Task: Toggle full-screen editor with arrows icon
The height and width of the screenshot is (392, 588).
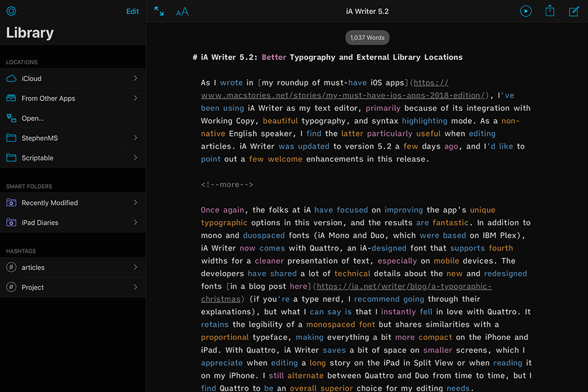Action: 159,11
